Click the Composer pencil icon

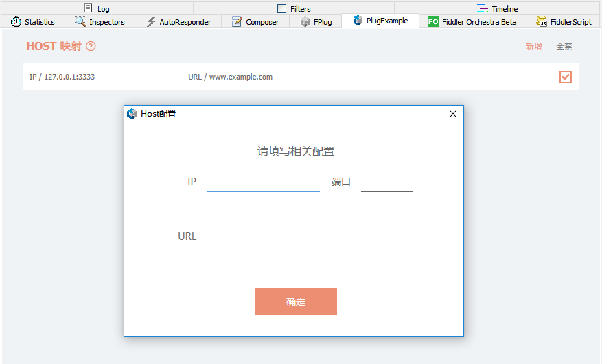tap(237, 22)
